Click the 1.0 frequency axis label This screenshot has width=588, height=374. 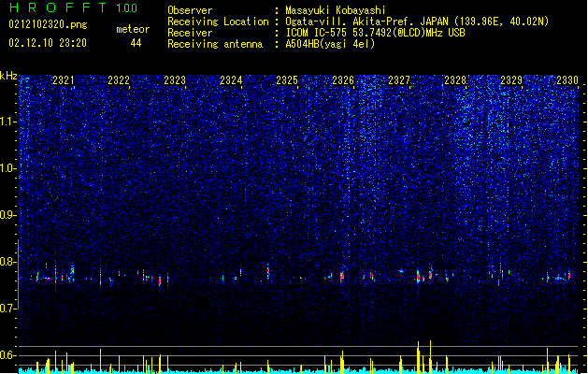8,168
